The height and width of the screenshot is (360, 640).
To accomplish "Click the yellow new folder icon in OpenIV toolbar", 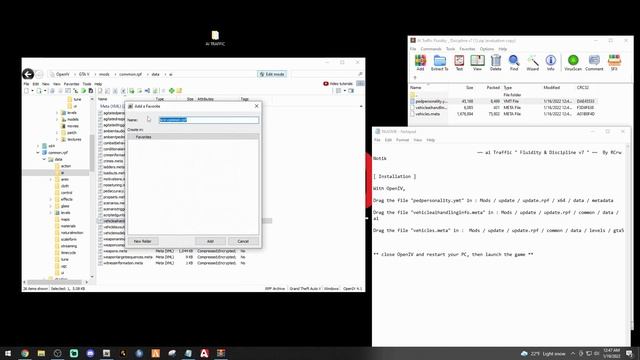I will pyautogui.click(x=179, y=91).
